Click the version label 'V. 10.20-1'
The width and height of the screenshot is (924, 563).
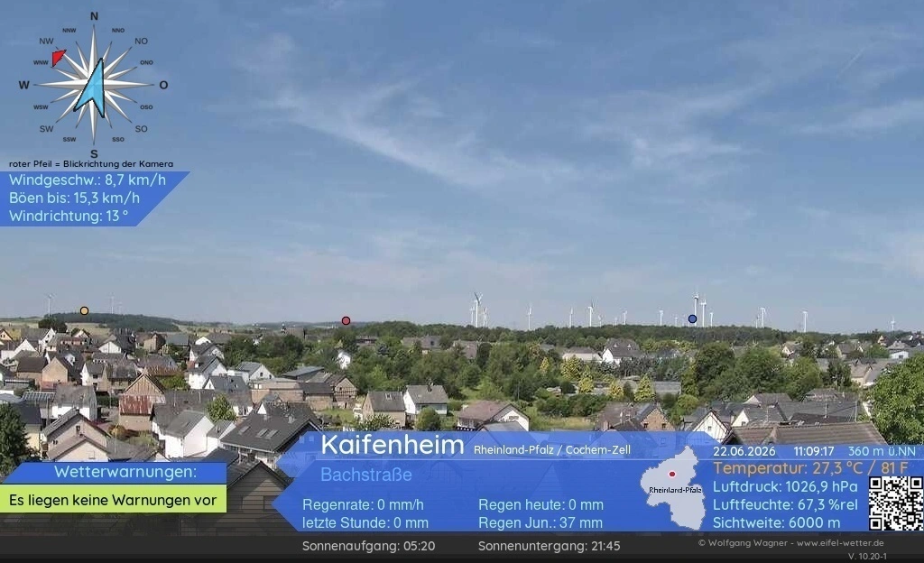coord(867,557)
